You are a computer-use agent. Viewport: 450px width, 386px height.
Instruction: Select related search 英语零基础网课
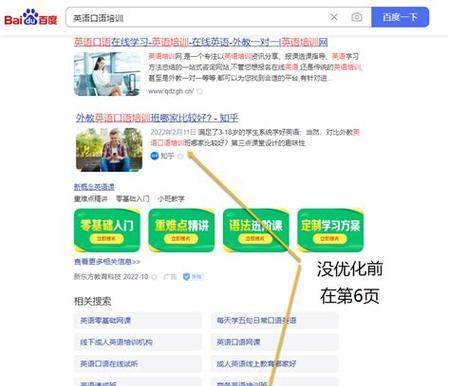click(138, 321)
